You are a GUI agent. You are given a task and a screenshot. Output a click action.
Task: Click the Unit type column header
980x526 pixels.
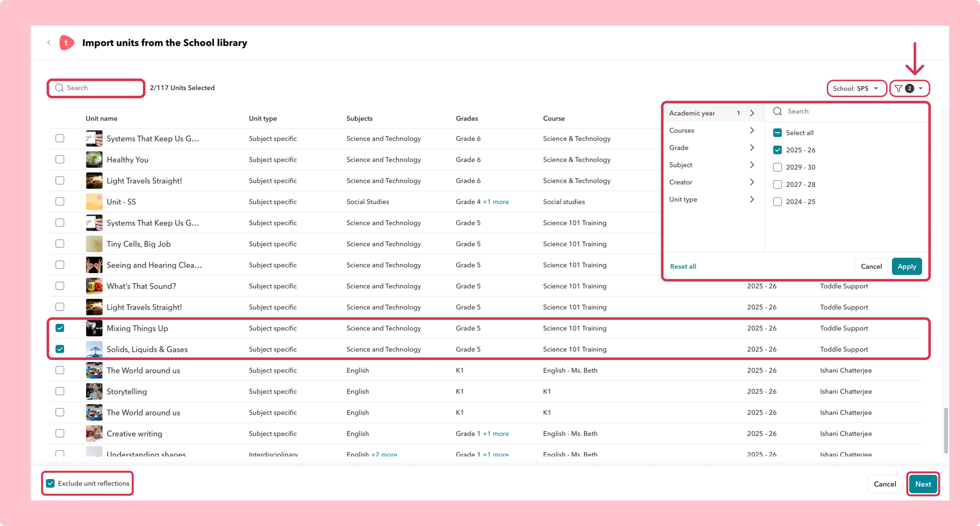pos(263,118)
